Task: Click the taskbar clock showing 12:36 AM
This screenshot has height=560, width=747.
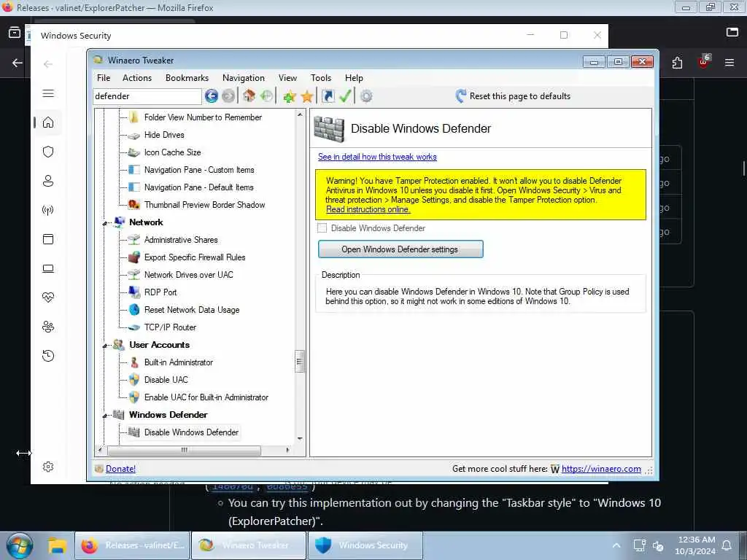Action: 696,545
